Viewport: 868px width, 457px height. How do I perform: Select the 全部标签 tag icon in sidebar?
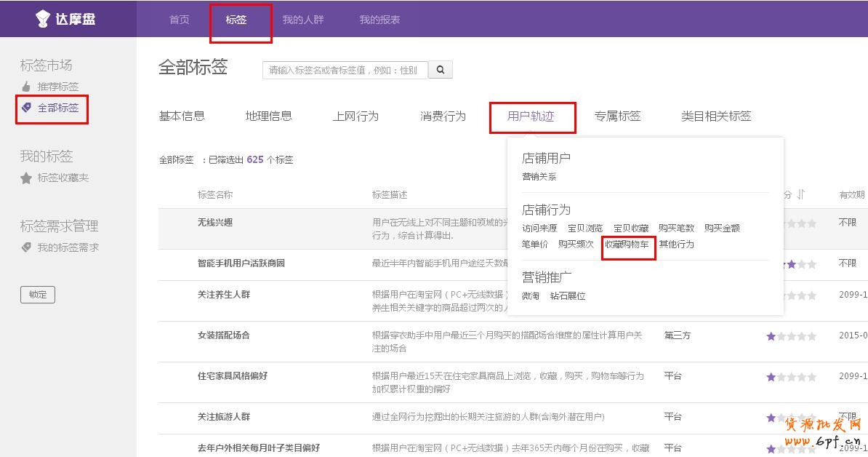[x=26, y=108]
